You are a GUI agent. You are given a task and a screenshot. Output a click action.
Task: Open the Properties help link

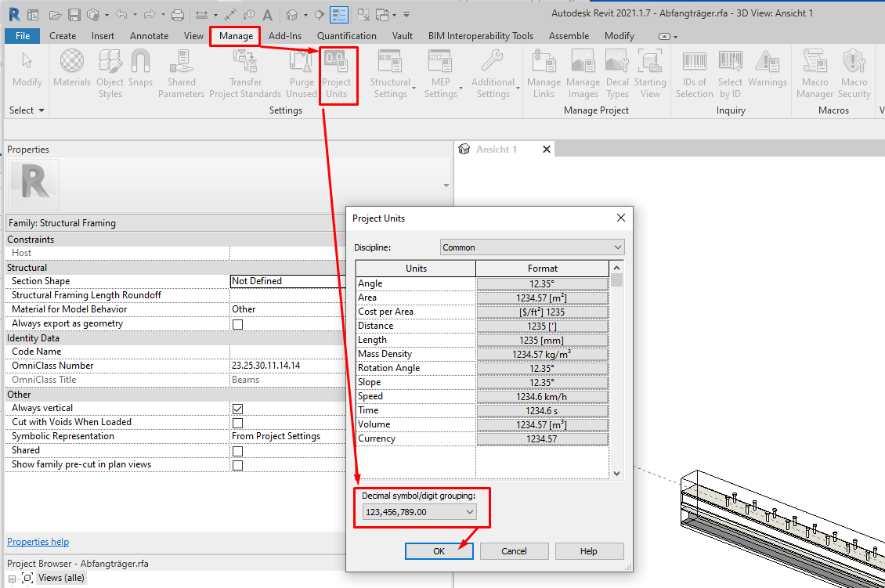pyautogui.click(x=38, y=541)
